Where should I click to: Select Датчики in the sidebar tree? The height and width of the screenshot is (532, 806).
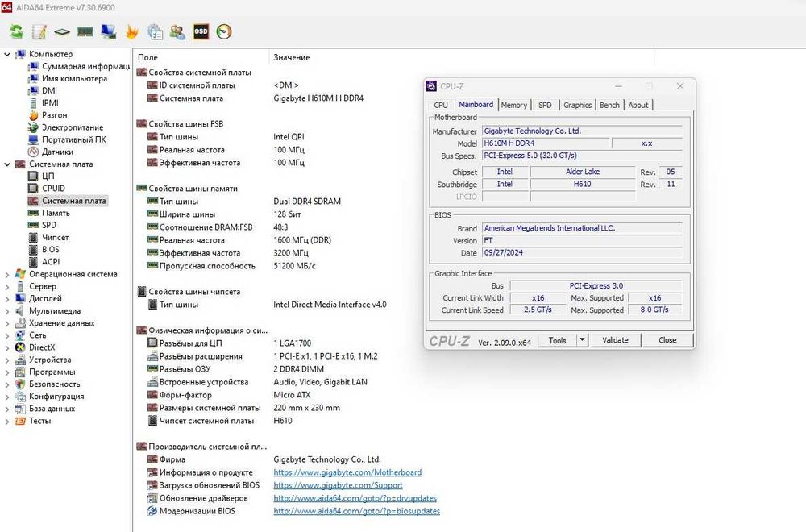pyautogui.click(x=57, y=152)
